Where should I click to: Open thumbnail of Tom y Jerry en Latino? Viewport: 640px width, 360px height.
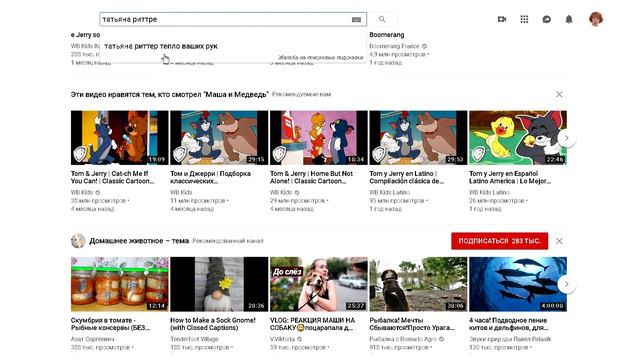[x=418, y=138]
